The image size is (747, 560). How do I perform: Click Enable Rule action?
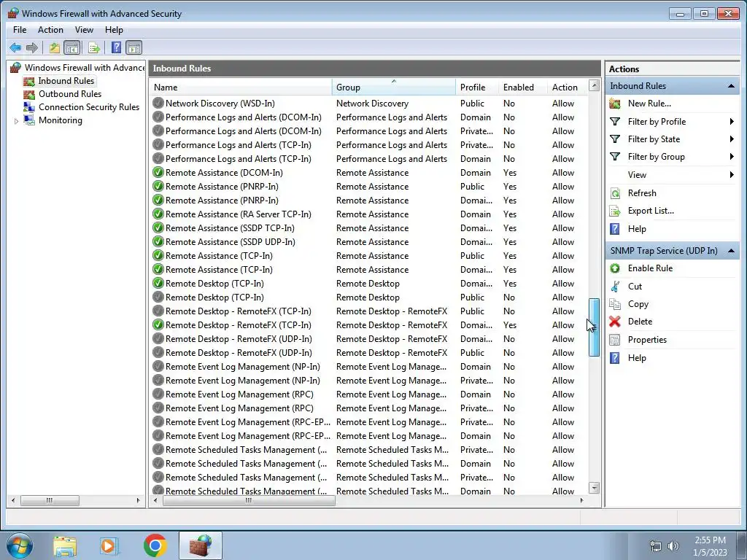[650, 268]
